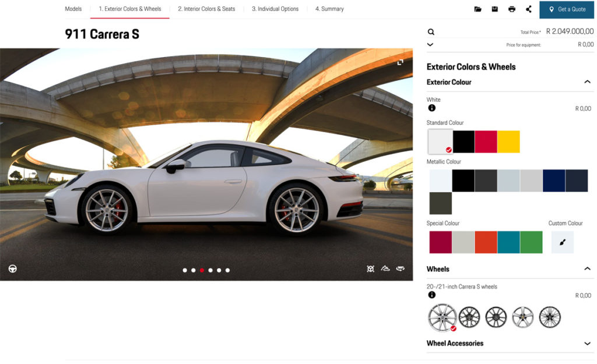Select the chalk grey special colour swatch
This screenshot has width=597, height=364.
click(x=463, y=242)
